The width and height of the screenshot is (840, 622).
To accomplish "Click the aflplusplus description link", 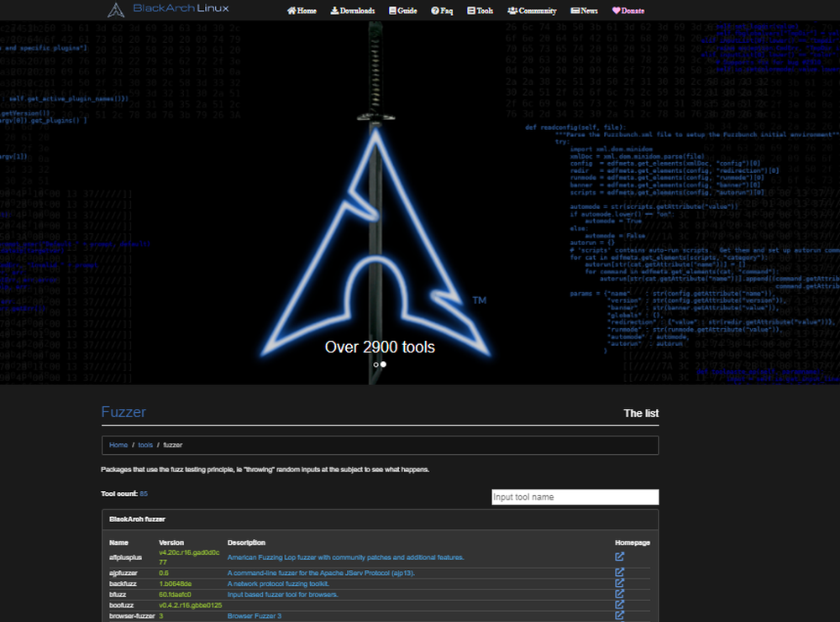I will point(345,557).
